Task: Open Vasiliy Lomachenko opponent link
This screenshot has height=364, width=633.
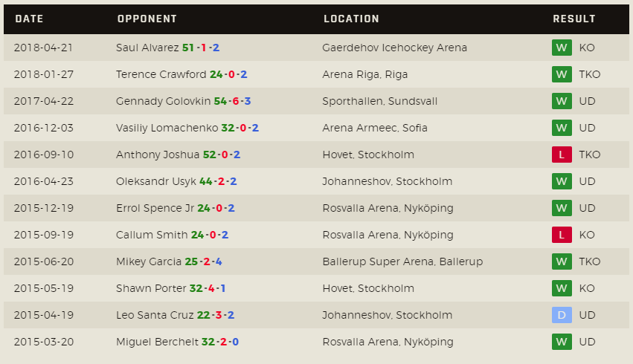Action: tap(167, 128)
